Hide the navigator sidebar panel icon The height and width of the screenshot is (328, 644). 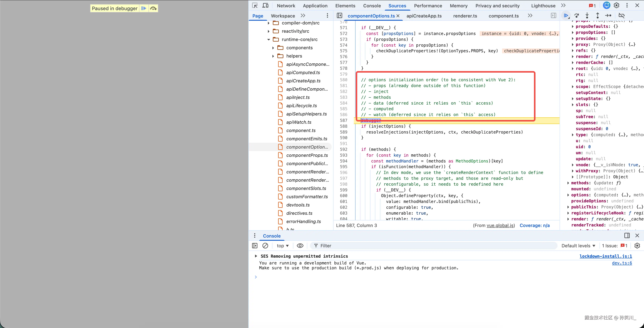(x=340, y=15)
